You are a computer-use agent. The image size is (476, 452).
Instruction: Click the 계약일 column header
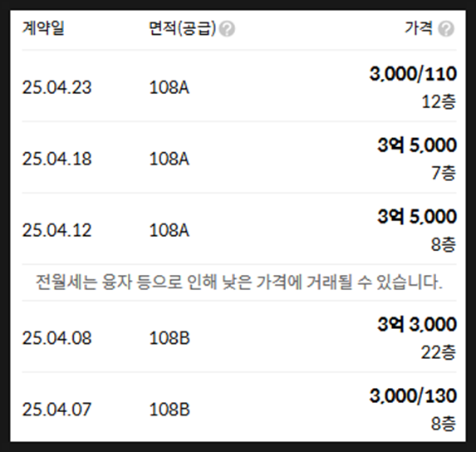pos(43,28)
